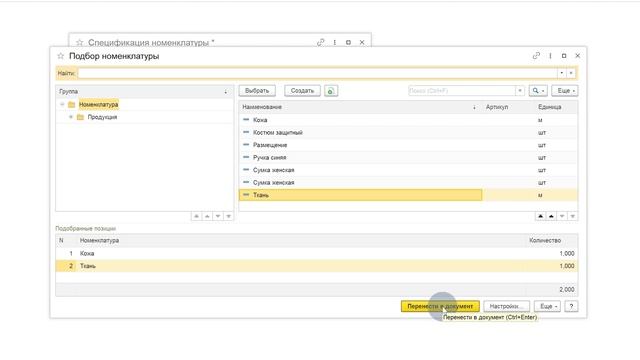Select Номенклатура group in tree
The image size is (640, 360).
[98, 105]
